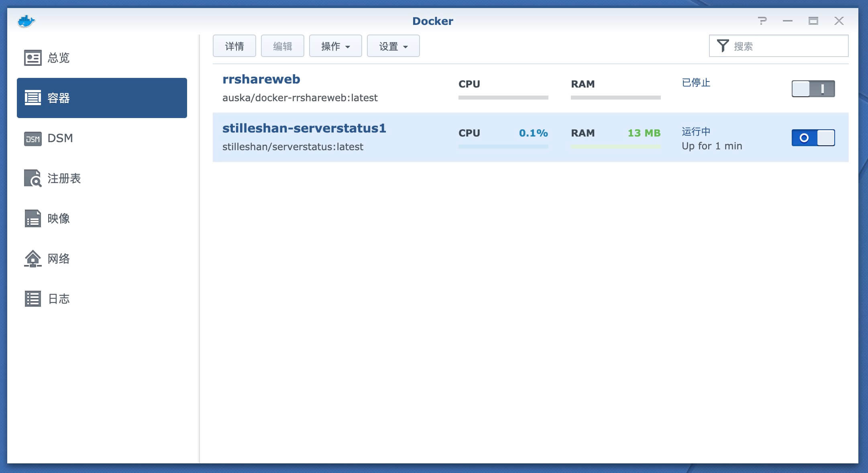Image resolution: width=868 pixels, height=473 pixels.
Task: Click the Docker whale logo icon
Action: point(26,21)
